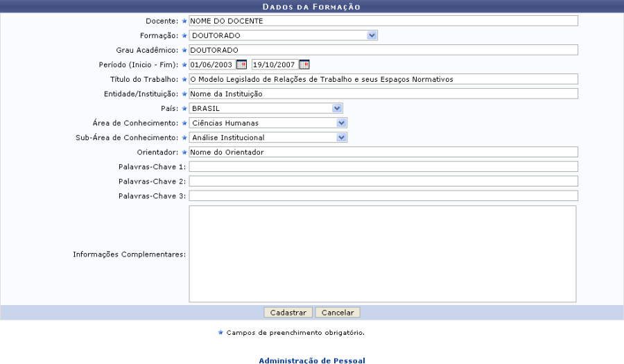
Task: Click the Informações Complementares text area
Action: coord(382,254)
